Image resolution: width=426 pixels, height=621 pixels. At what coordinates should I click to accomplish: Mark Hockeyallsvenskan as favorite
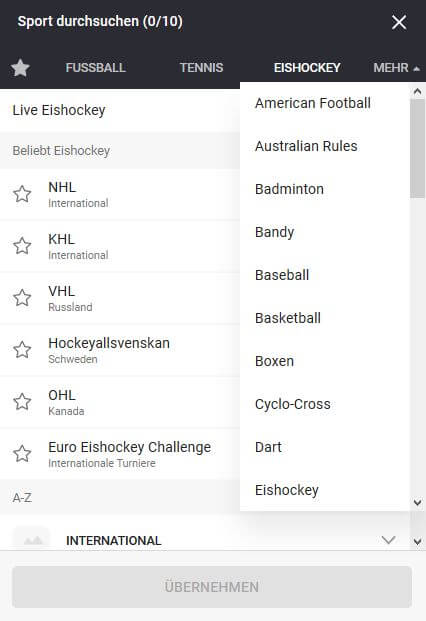[22, 350]
